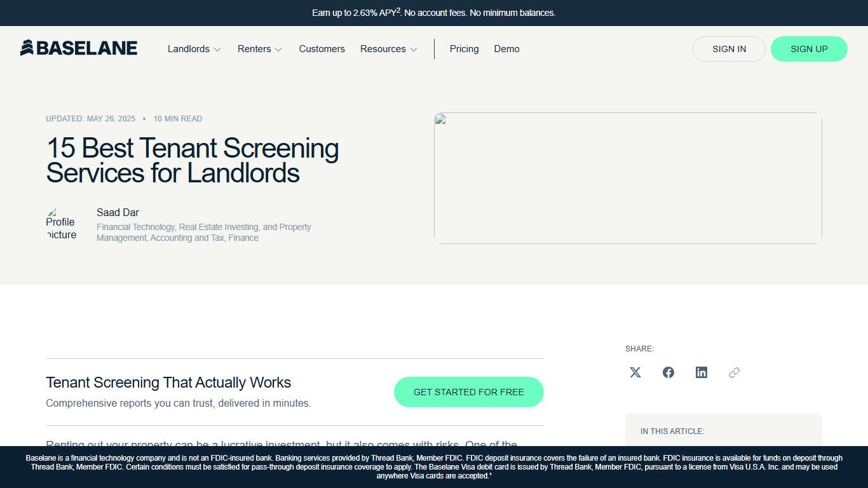The image size is (868, 488).
Task: Copy the article link using the link icon
Action: coord(734,372)
